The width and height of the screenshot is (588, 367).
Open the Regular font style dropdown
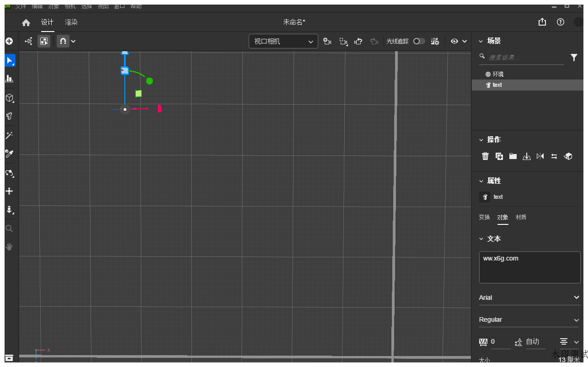(x=530, y=319)
